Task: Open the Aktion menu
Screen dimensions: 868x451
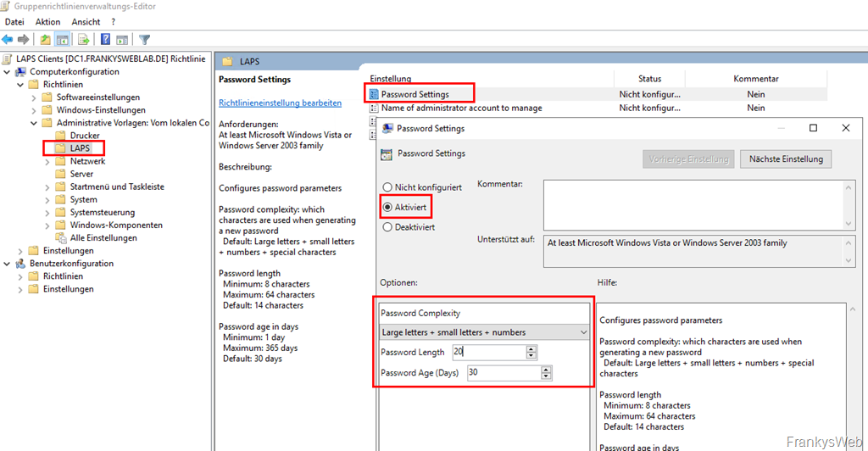Action: click(x=47, y=21)
